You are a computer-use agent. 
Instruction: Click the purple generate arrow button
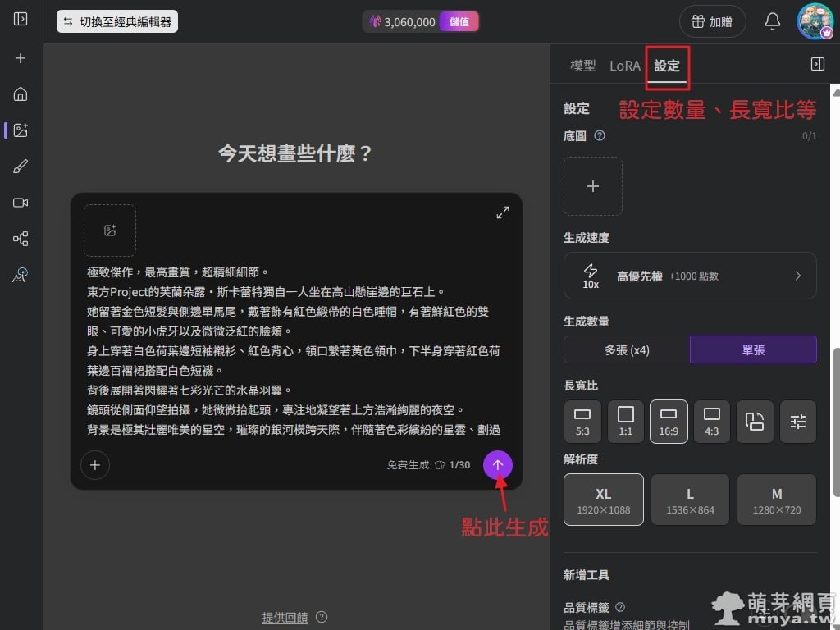(x=498, y=465)
